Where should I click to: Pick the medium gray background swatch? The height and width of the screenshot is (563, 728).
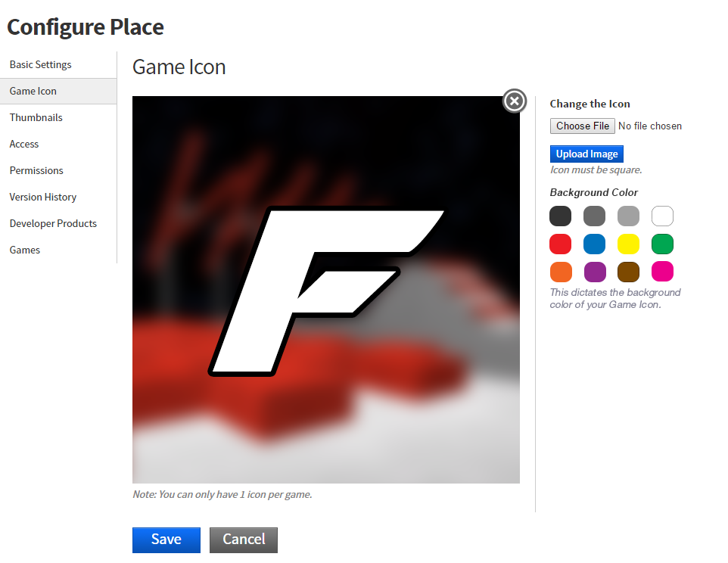[x=594, y=216]
